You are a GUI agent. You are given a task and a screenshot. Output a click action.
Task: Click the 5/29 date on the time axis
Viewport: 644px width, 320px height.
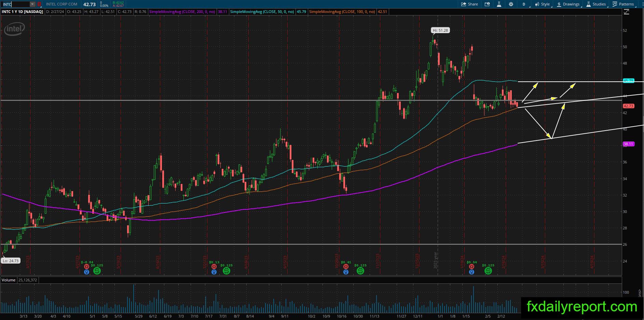pyautogui.click(x=139, y=316)
